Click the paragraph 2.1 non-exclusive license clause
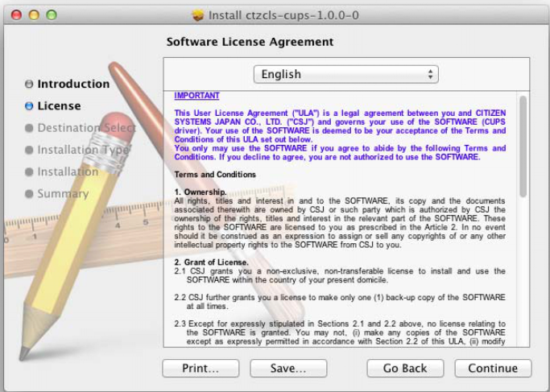This screenshot has height=392, width=550. click(x=340, y=275)
